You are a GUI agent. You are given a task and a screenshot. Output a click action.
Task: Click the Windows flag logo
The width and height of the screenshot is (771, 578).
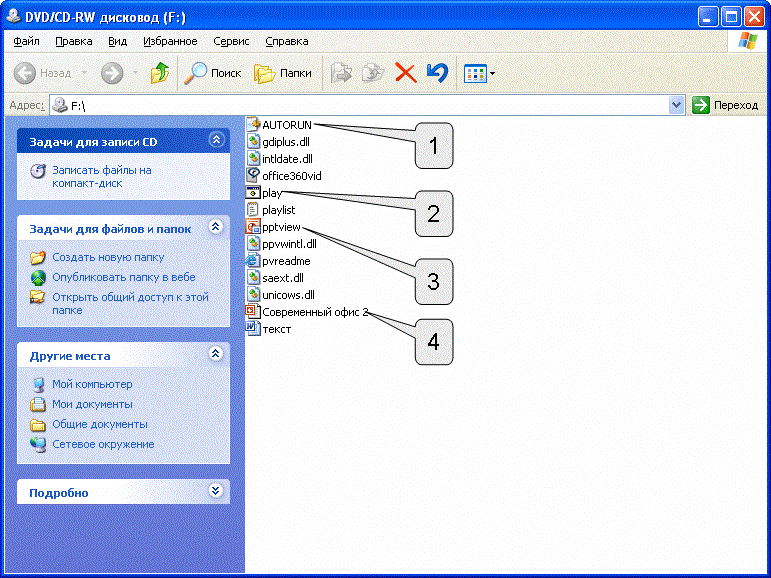point(748,41)
